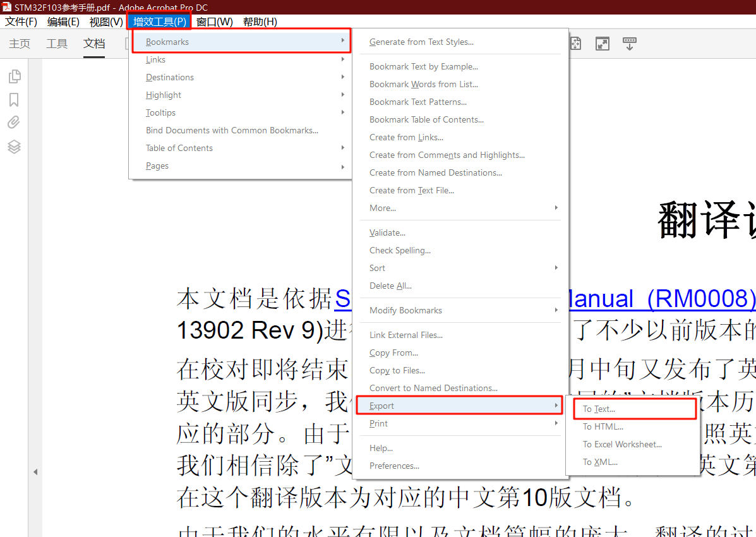Choose Bind Documents with Common Bookmarks
Image resolution: width=756 pixels, height=537 pixels.
(x=241, y=130)
